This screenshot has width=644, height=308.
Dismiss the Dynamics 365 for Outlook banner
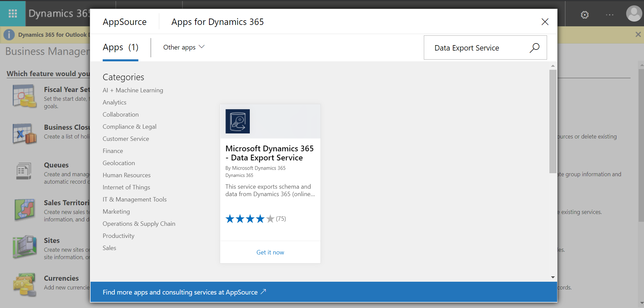[x=638, y=34]
